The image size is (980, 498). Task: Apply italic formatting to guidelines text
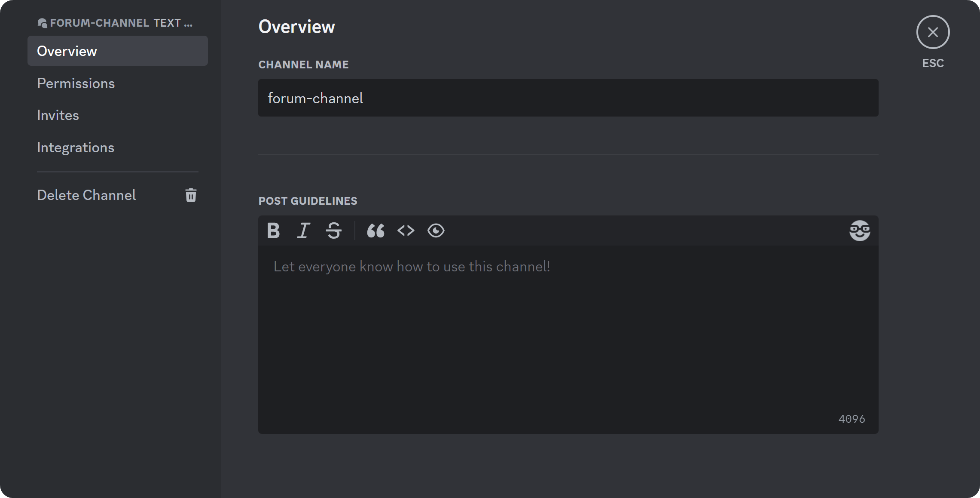click(x=303, y=231)
